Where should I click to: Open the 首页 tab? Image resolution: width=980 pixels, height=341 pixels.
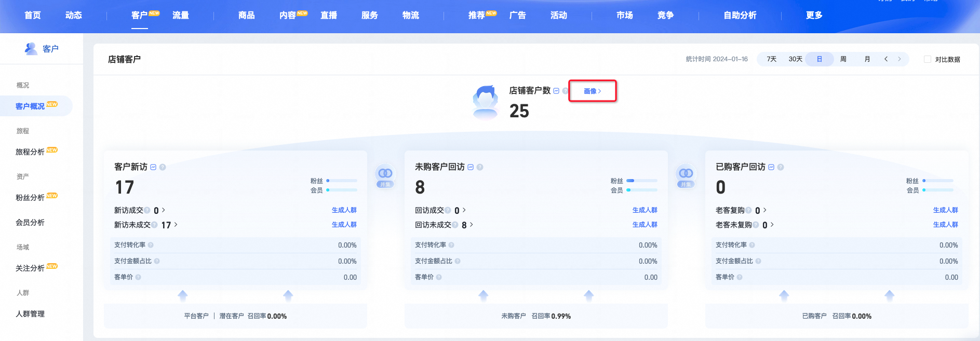point(33,16)
